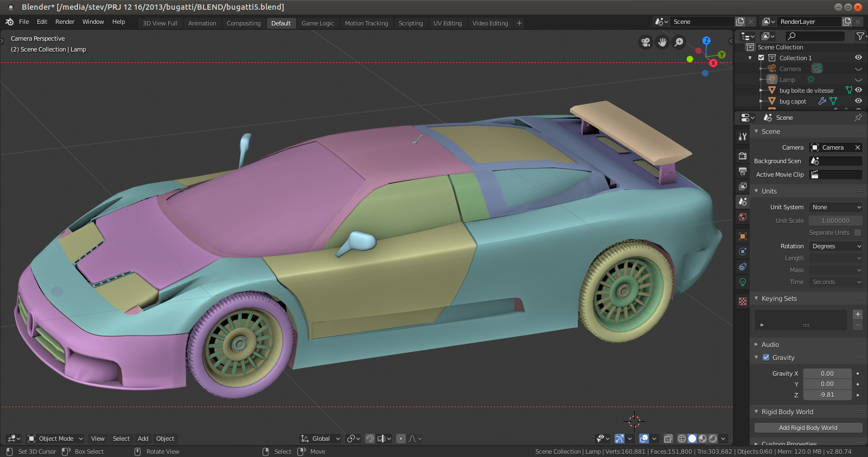Open the viewport Add menu

pyautogui.click(x=143, y=439)
